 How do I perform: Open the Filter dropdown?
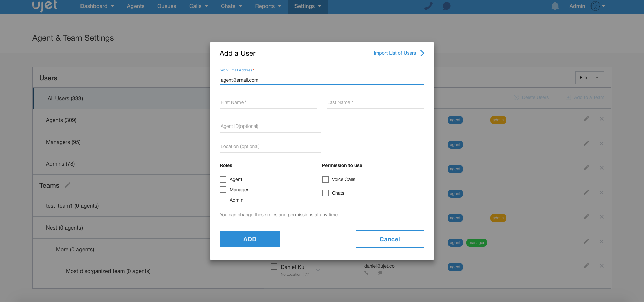[x=589, y=78]
